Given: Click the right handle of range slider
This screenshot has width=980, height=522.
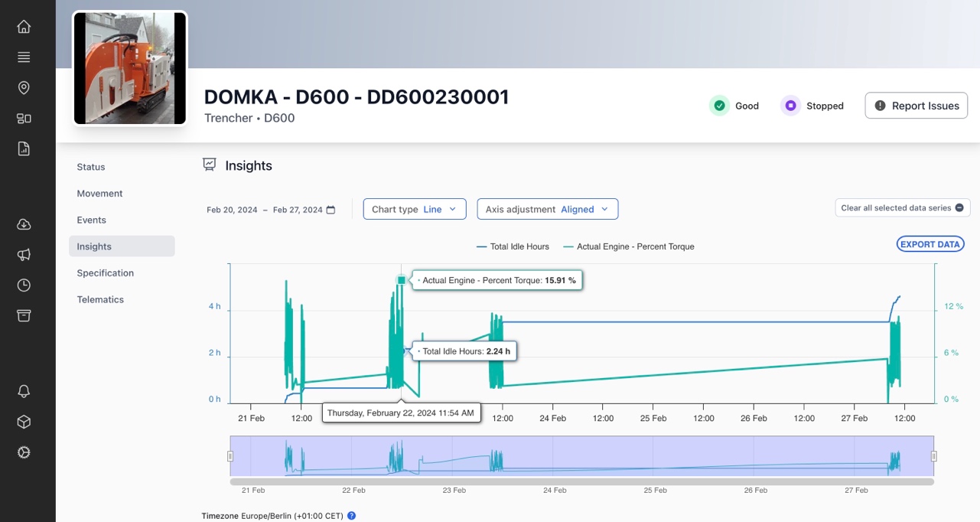Looking at the screenshot, I should [933, 456].
